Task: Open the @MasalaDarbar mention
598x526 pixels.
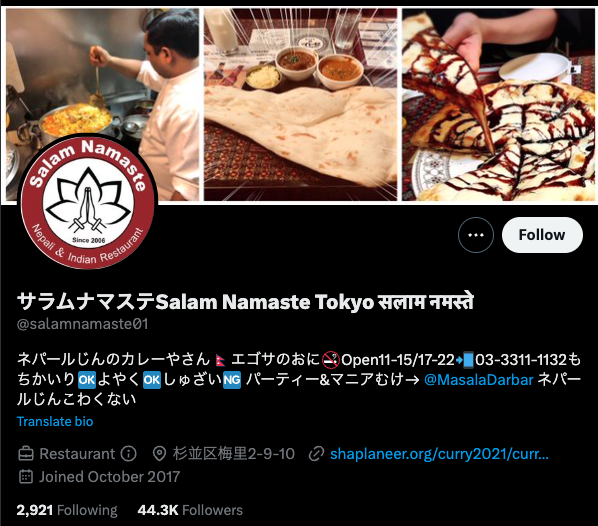Action: [479, 380]
